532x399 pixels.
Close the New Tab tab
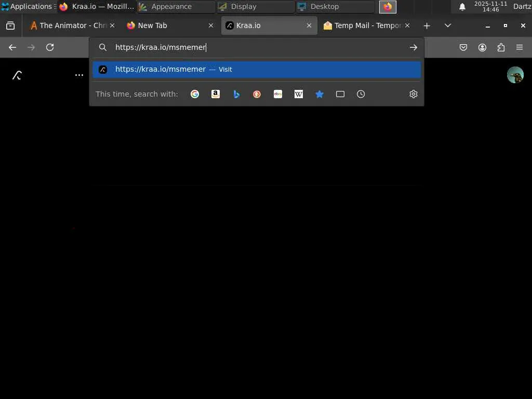click(x=211, y=25)
